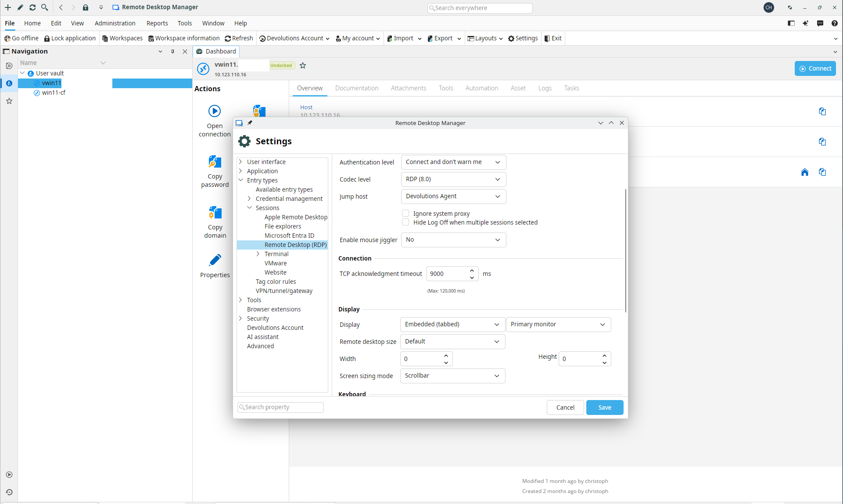Click the Copy password icon
Viewport: 843px width, 504px height.
tap(215, 162)
